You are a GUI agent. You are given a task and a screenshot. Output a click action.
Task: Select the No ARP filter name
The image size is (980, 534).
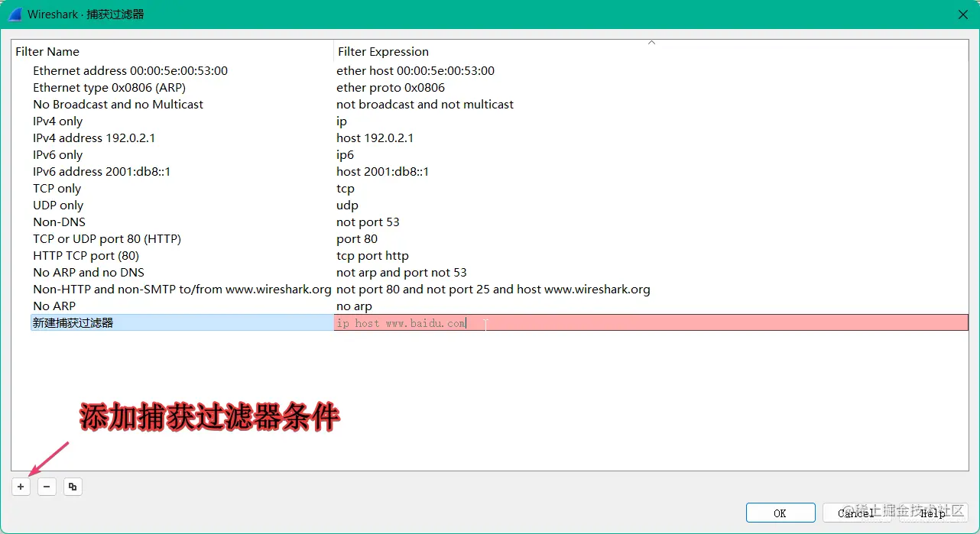pos(54,306)
